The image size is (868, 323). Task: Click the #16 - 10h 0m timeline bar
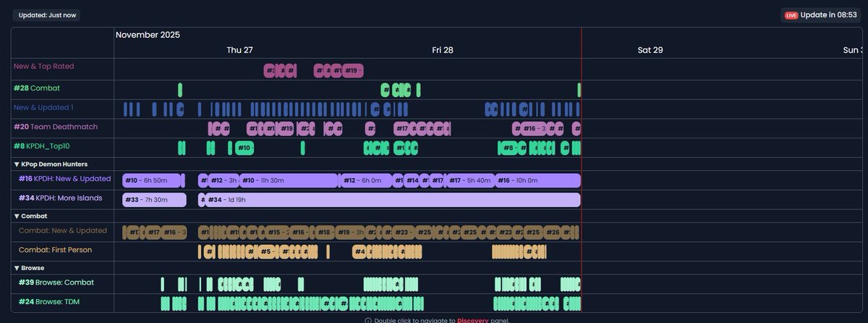(x=537, y=180)
